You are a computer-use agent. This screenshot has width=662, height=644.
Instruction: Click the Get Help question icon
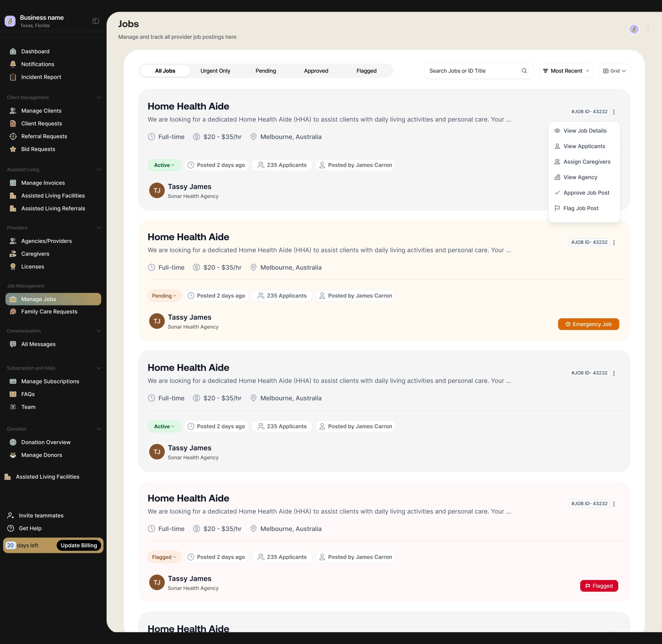pyautogui.click(x=11, y=528)
